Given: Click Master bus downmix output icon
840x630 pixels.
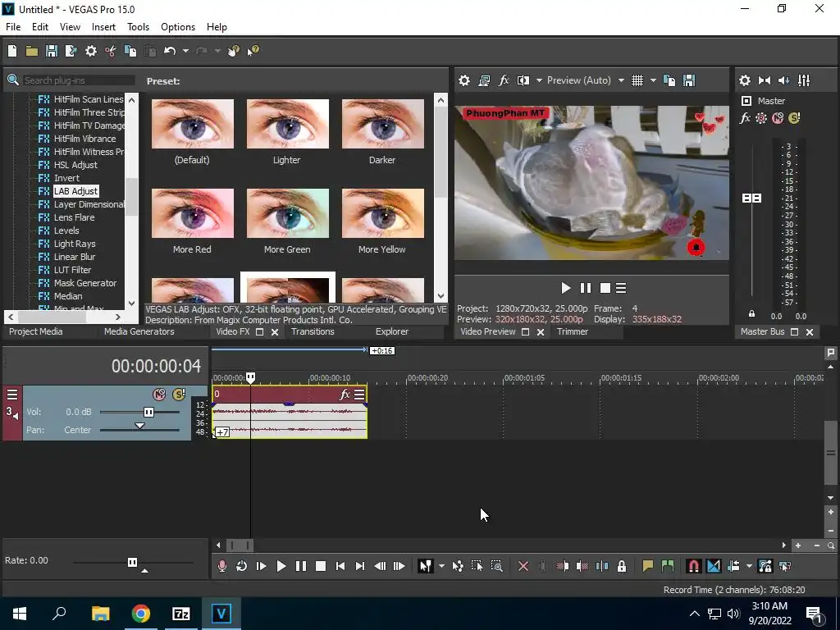Looking at the screenshot, I should (765, 80).
